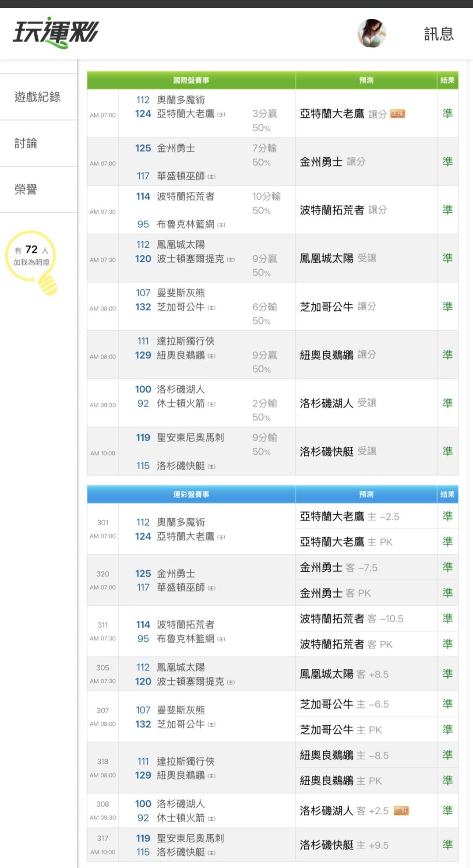Click the 運彩盤賽事 table header

point(191,494)
